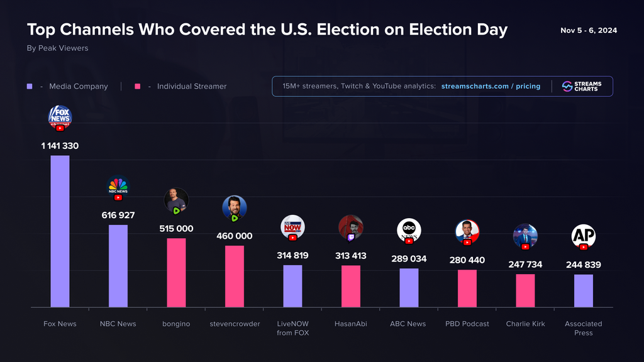This screenshot has width=644, height=362.
Task: Click the pink Individual Streamer legend swatch
Action: 138,86
